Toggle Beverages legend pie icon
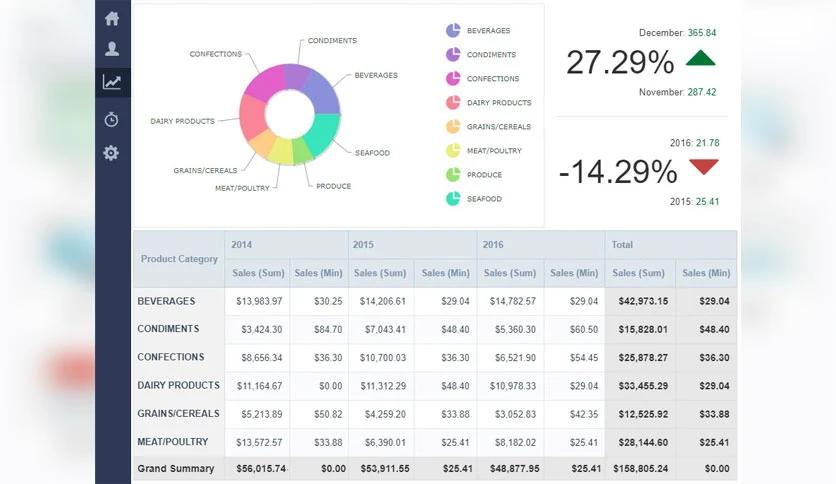 pyautogui.click(x=453, y=30)
